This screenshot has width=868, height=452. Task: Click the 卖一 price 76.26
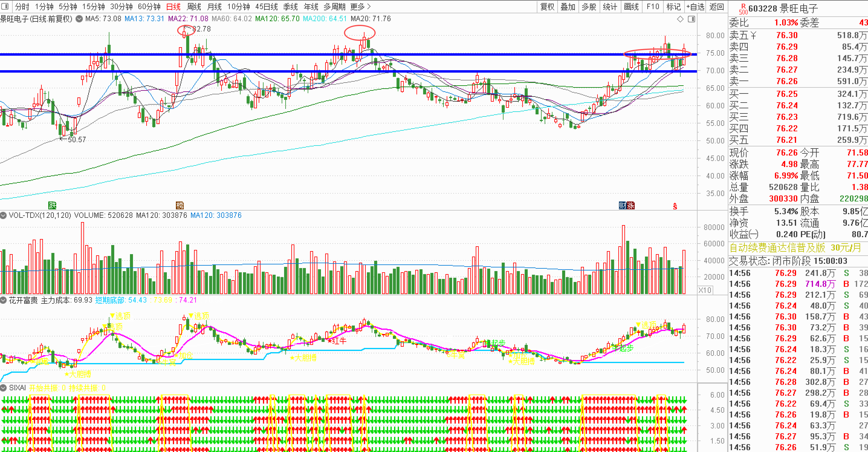coord(787,81)
